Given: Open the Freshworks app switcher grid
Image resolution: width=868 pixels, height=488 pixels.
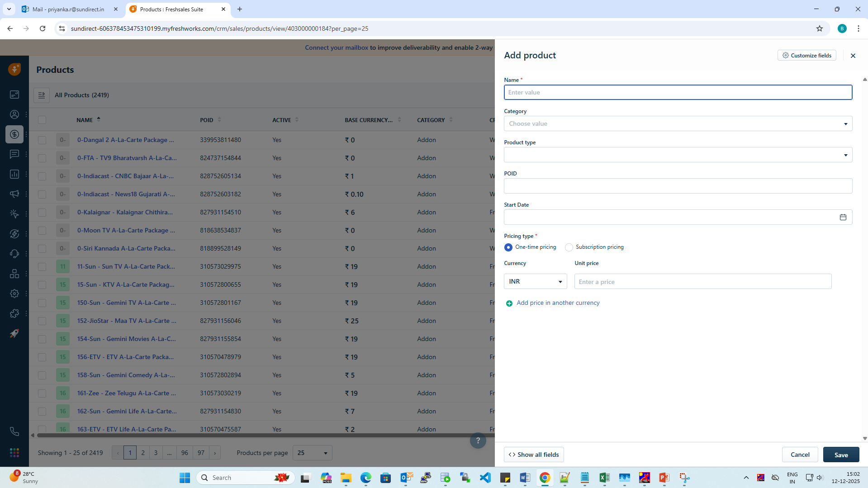Looking at the screenshot, I should coord(14,453).
